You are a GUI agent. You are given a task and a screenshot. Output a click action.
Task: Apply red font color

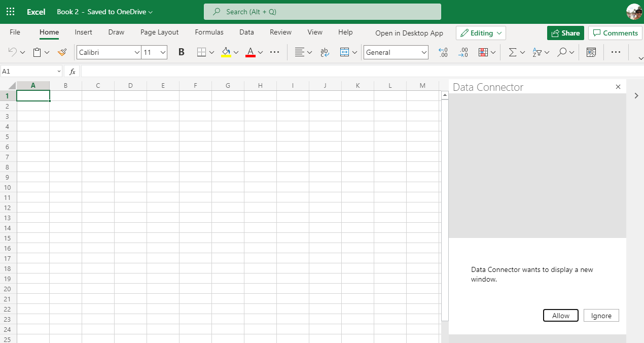click(x=250, y=52)
